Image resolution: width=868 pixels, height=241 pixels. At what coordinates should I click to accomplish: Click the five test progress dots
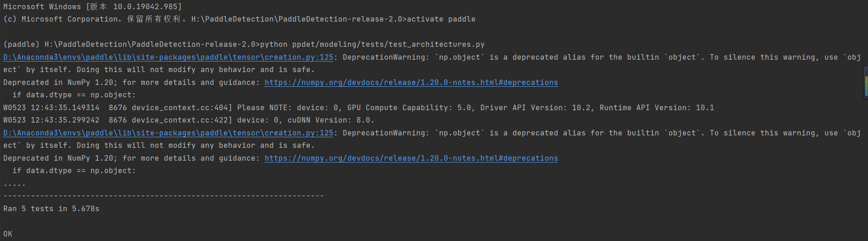click(x=14, y=184)
